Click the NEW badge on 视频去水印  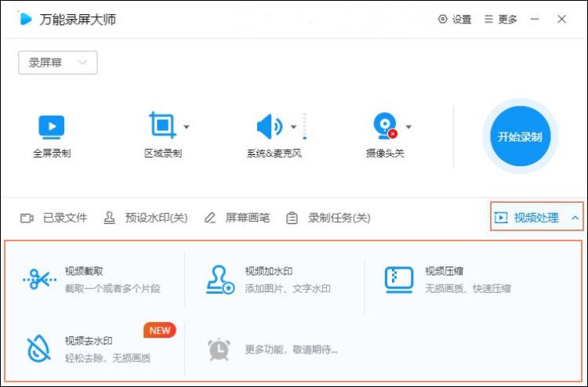point(160,330)
